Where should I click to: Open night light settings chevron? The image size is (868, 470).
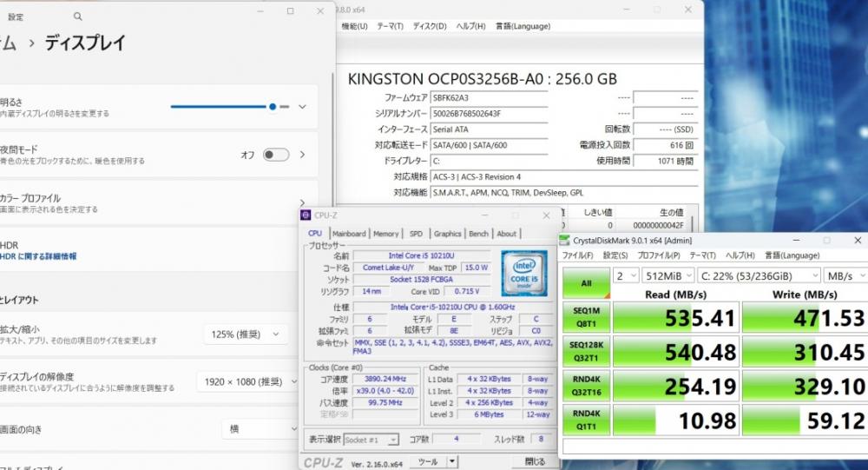coord(302,155)
